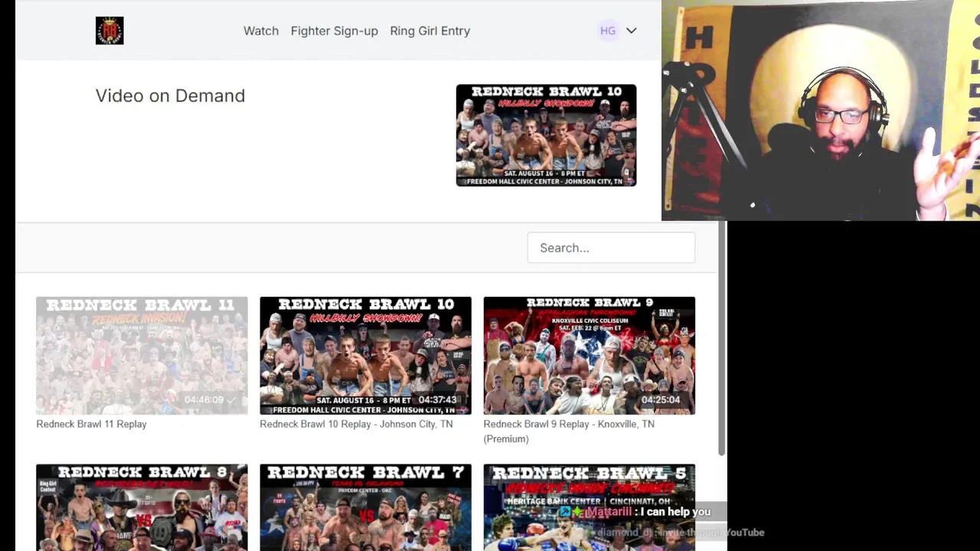
Task: Open the Redneck Brawl 8 thumbnail
Action: click(x=142, y=507)
